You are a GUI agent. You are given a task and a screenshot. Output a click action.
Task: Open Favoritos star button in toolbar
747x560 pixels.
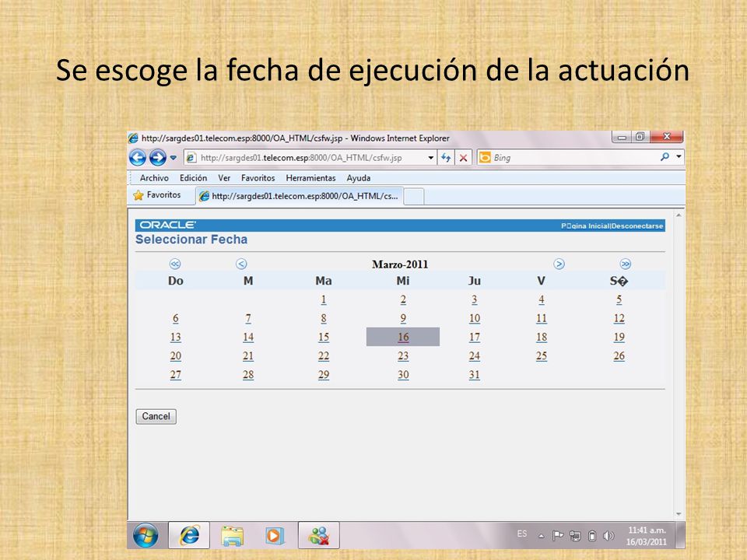tap(157, 195)
